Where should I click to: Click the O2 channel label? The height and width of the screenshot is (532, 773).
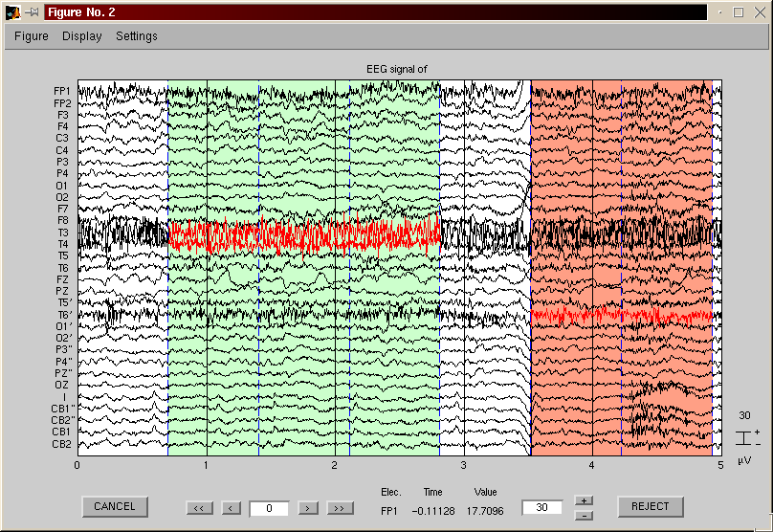pos(62,197)
